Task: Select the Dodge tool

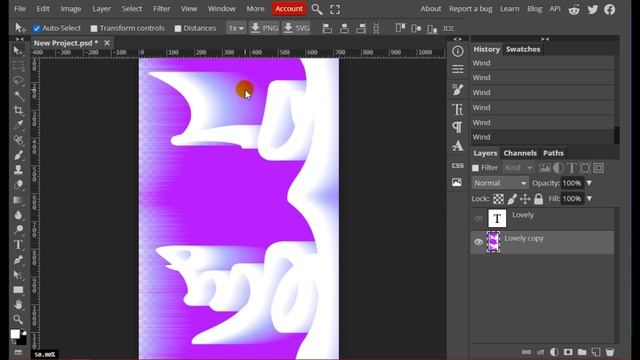Action: [x=18, y=230]
